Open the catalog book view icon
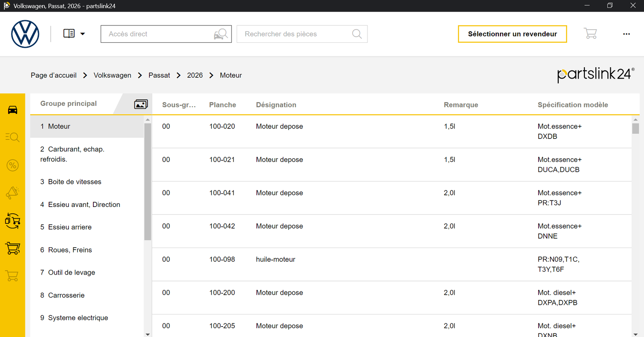 pos(69,34)
